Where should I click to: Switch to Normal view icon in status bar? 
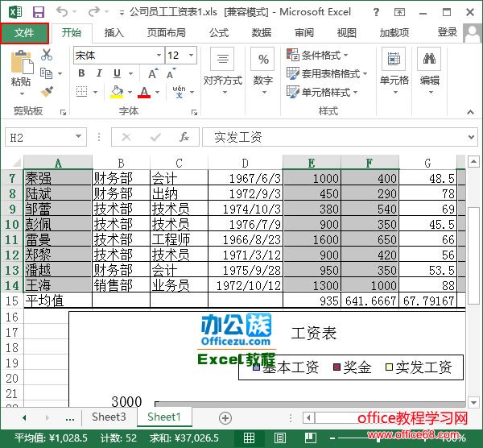click(249, 438)
